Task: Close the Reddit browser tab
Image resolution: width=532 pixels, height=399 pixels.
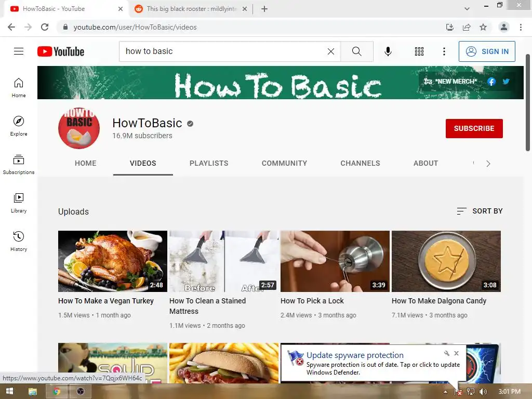Action: pyautogui.click(x=245, y=9)
